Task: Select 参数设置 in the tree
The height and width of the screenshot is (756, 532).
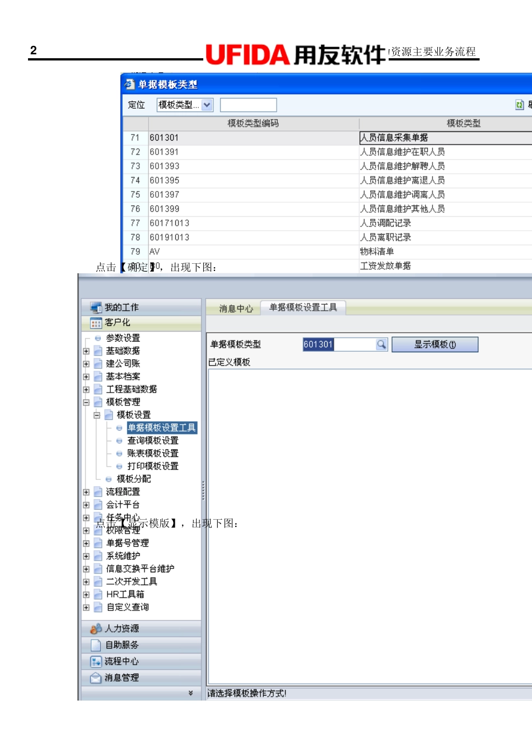Action: coord(123,338)
